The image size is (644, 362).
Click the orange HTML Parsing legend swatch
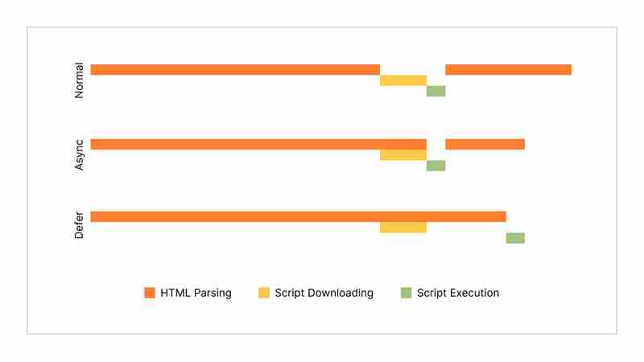pos(149,293)
